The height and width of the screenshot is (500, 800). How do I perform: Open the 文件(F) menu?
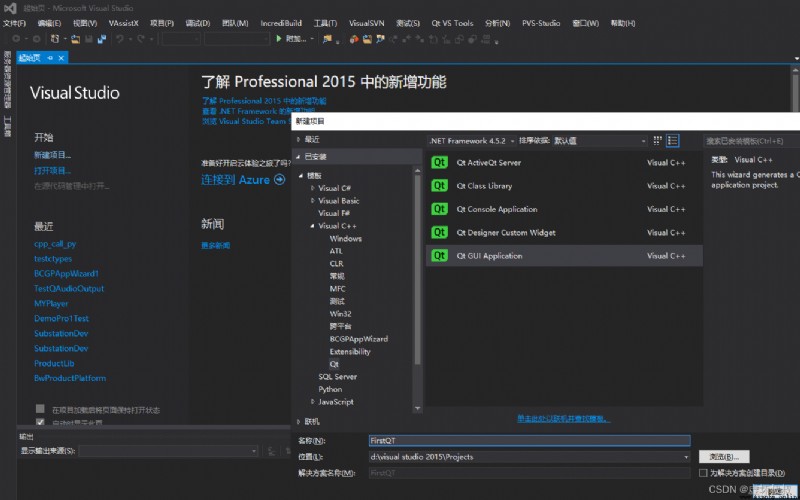[14, 23]
